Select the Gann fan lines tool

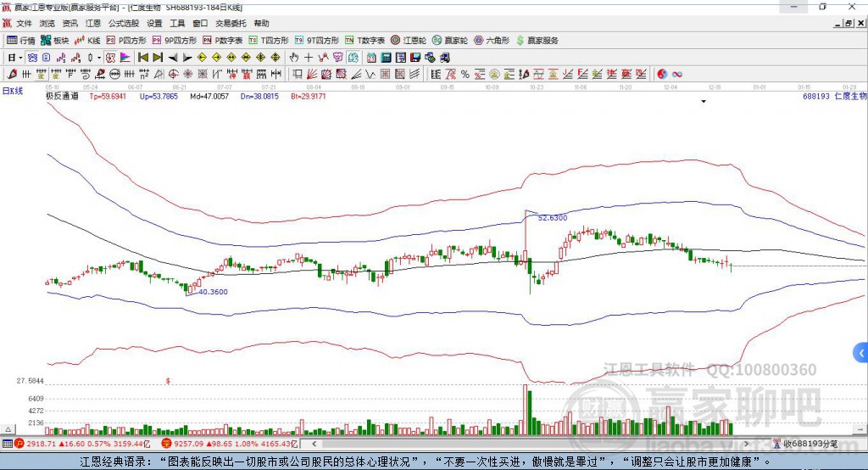point(312,75)
